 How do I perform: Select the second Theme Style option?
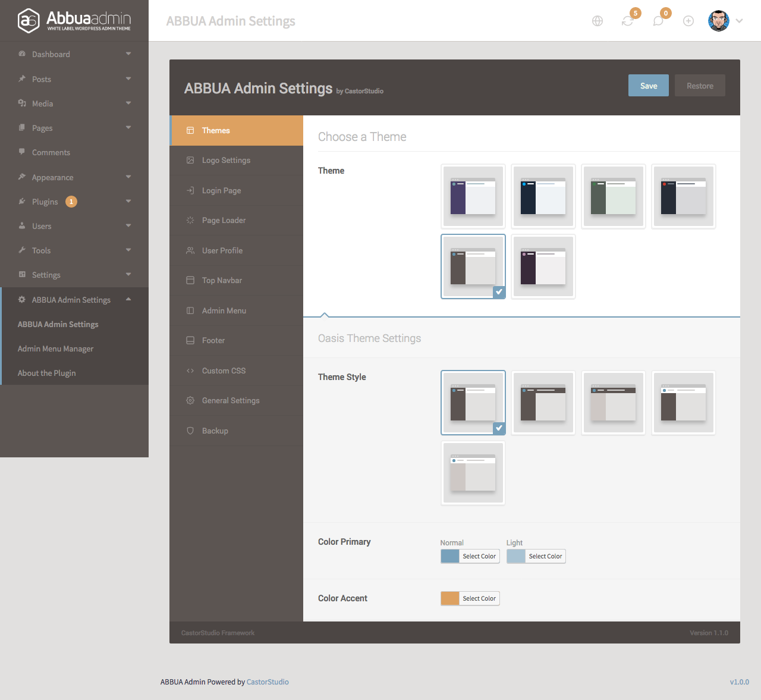[x=543, y=403]
